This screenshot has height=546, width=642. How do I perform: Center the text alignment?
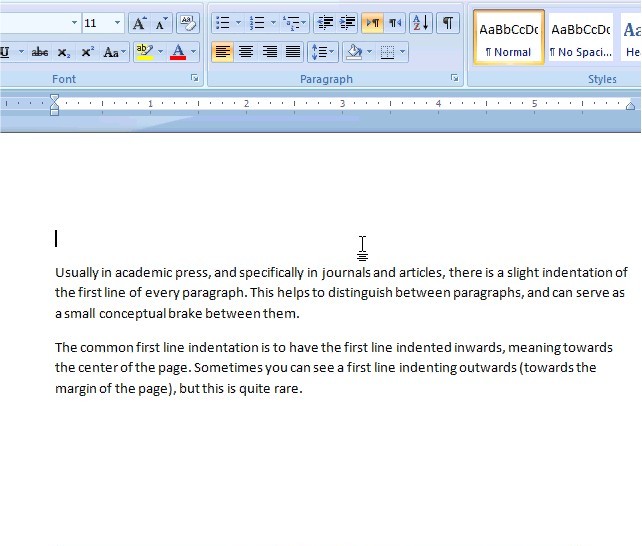click(x=246, y=52)
